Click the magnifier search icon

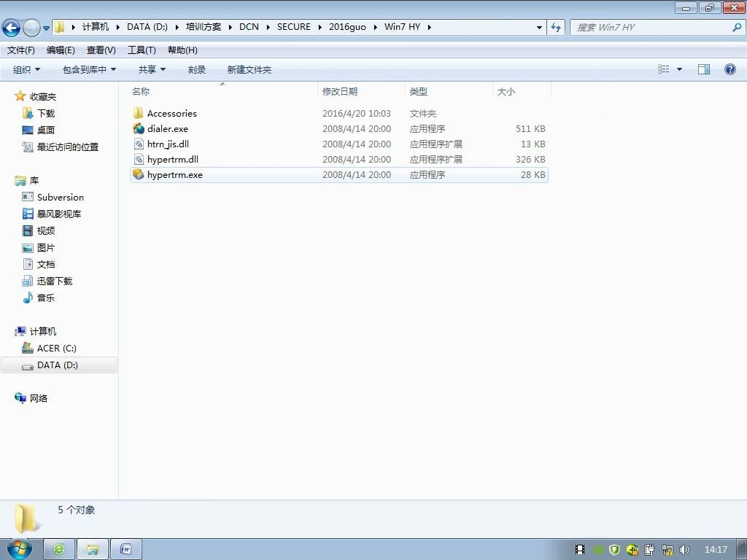pyautogui.click(x=737, y=28)
